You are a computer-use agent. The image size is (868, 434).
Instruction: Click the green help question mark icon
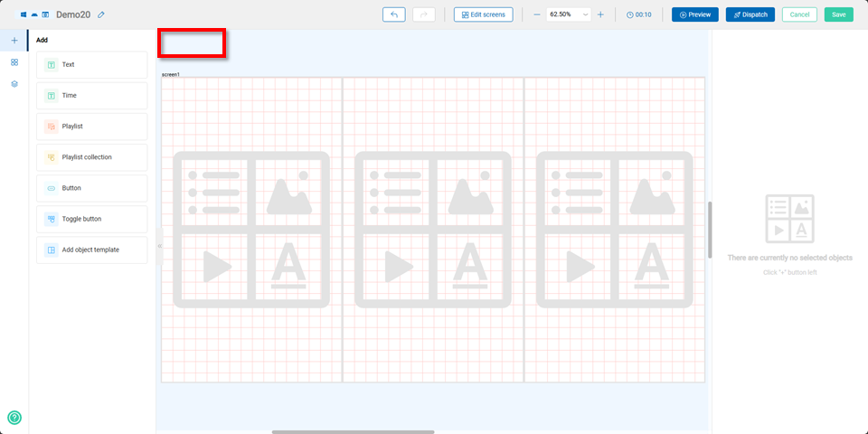(x=14, y=418)
